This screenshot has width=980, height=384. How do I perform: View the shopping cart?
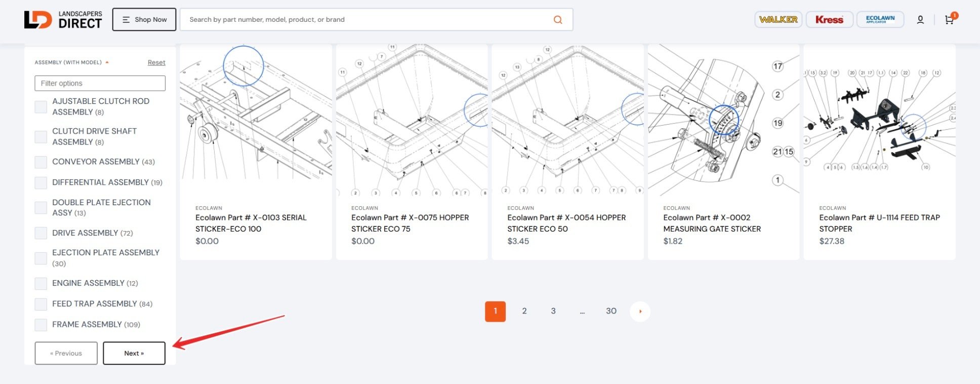[950, 20]
